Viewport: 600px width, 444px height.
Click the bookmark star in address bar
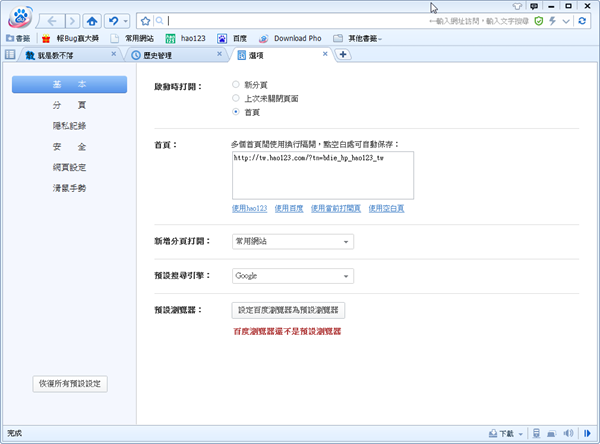pyautogui.click(x=146, y=20)
